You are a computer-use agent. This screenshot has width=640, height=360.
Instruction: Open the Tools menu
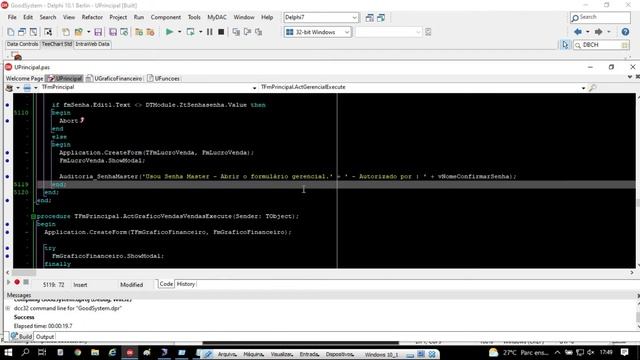pyautogui.click(x=194, y=17)
